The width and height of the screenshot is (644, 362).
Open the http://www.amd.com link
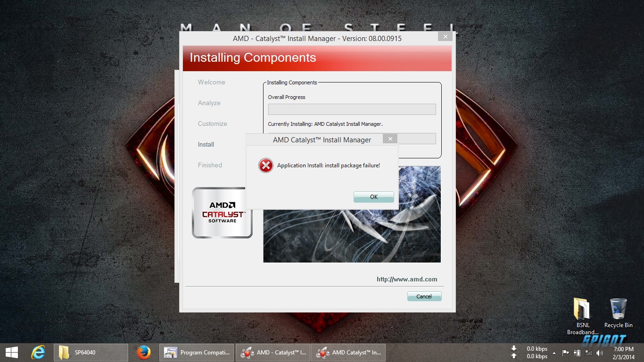407,279
